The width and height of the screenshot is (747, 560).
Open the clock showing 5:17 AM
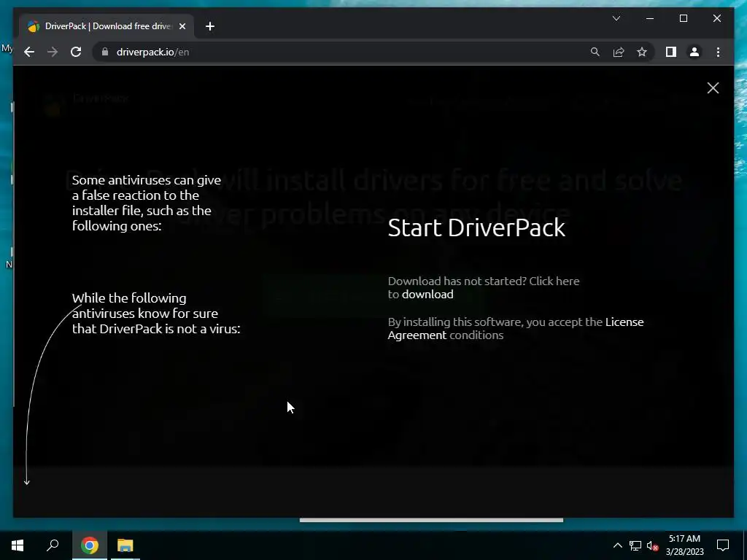click(x=684, y=545)
